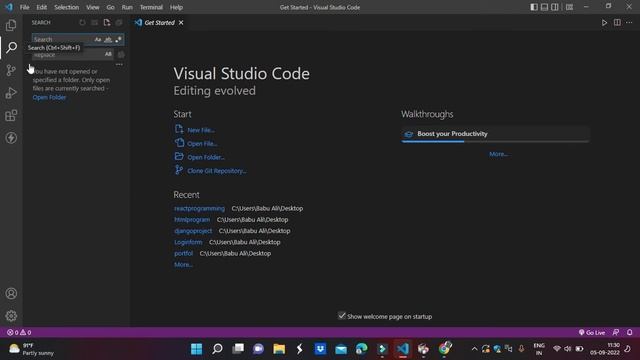
Task: Open the Help menu
Action: pos(176,7)
